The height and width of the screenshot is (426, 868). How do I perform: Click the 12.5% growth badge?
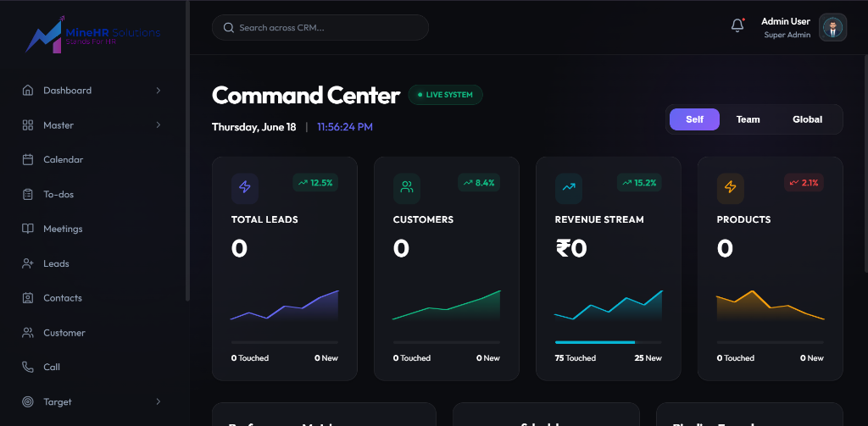pos(315,183)
